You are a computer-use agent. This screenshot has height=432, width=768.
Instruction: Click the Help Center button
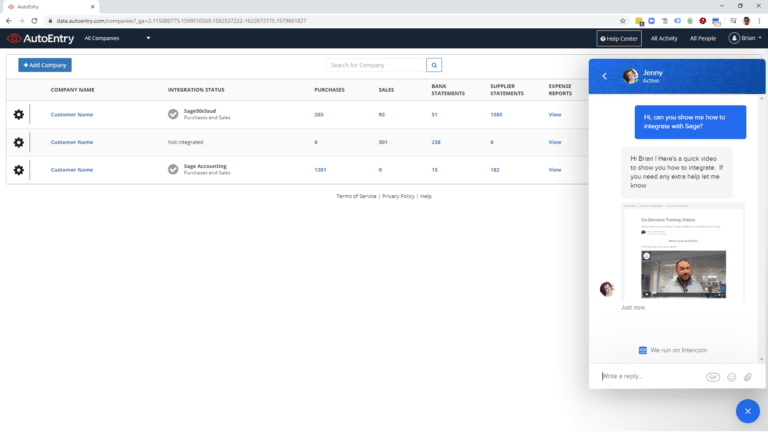618,39
